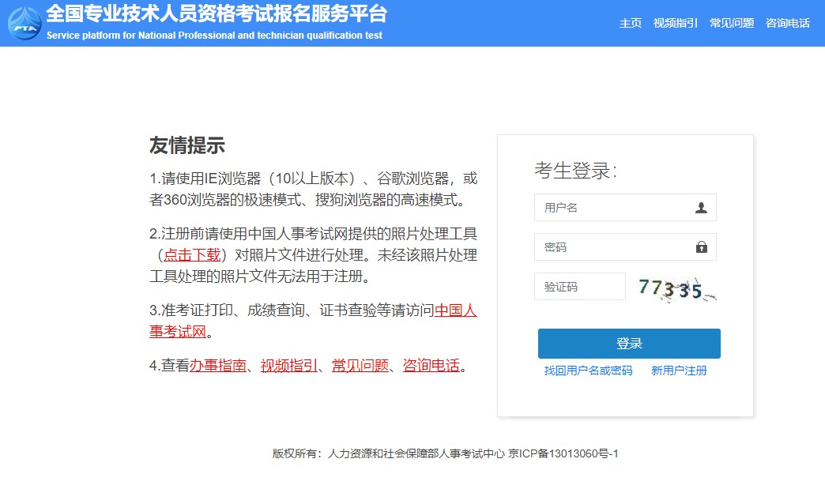Image resolution: width=825 pixels, height=504 pixels.
Task: Click 新用户注册 to register new user
Action: point(678,370)
